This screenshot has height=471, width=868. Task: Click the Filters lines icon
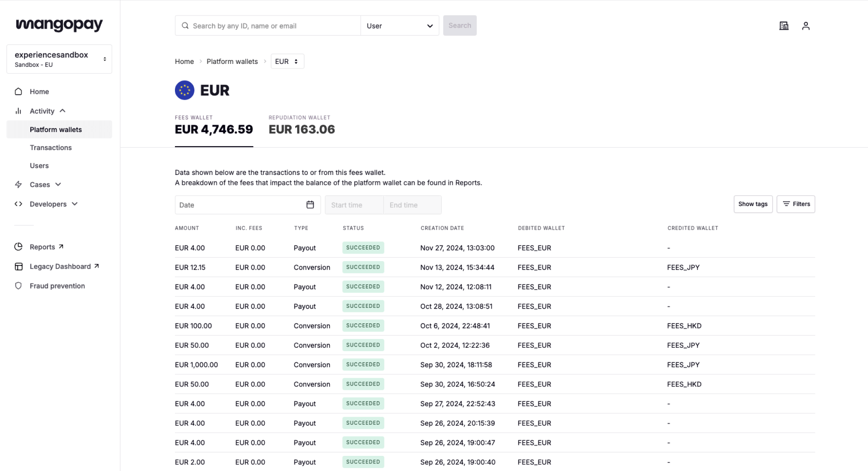[x=786, y=204]
